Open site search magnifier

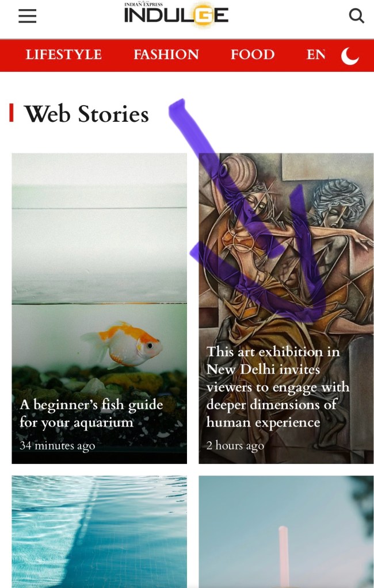[356, 16]
